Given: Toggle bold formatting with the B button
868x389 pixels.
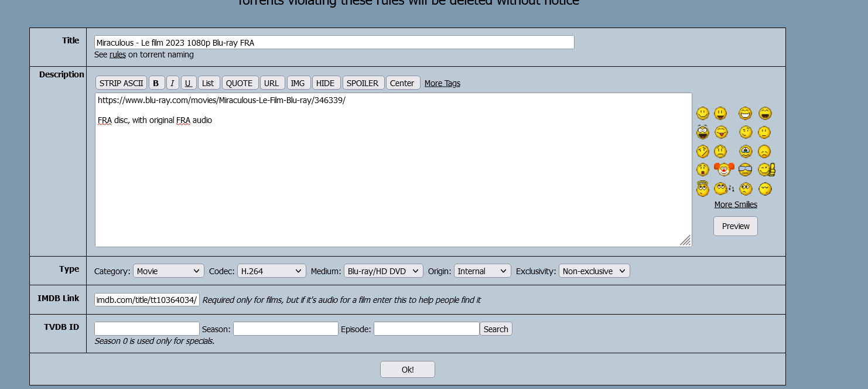Looking at the screenshot, I should coord(156,83).
